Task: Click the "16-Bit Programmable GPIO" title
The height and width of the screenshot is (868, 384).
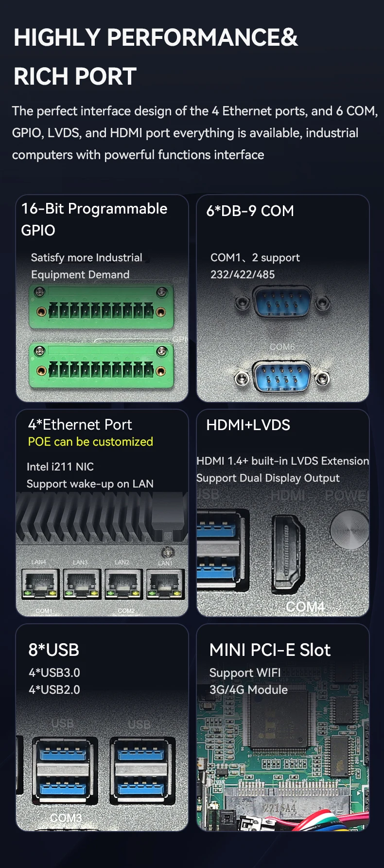Action: click(x=94, y=219)
